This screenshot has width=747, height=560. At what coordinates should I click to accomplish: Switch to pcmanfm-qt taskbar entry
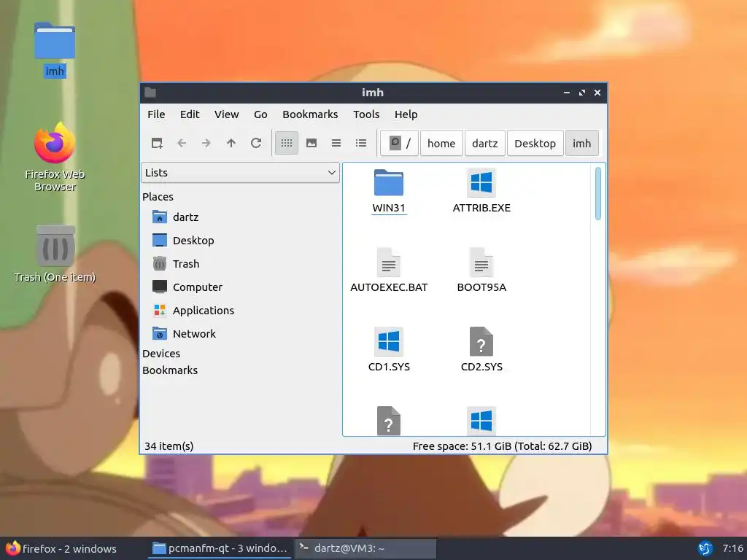pos(220,548)
